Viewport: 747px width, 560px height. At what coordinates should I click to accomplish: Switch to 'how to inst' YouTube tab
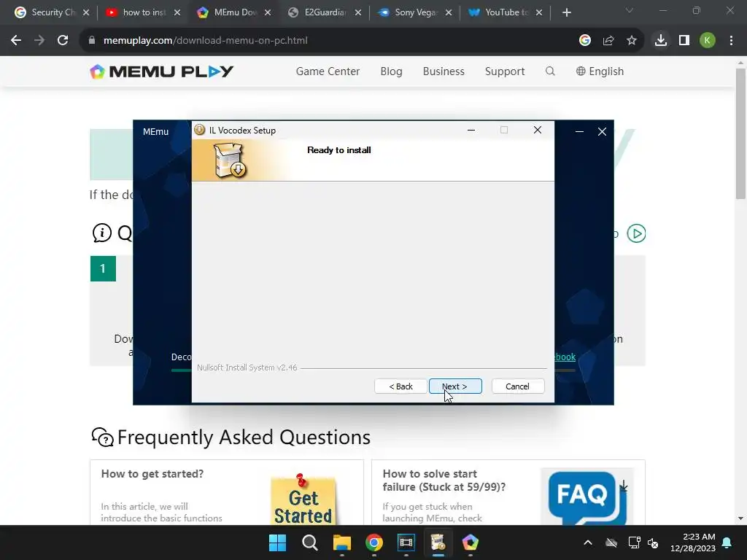[136, 12]
